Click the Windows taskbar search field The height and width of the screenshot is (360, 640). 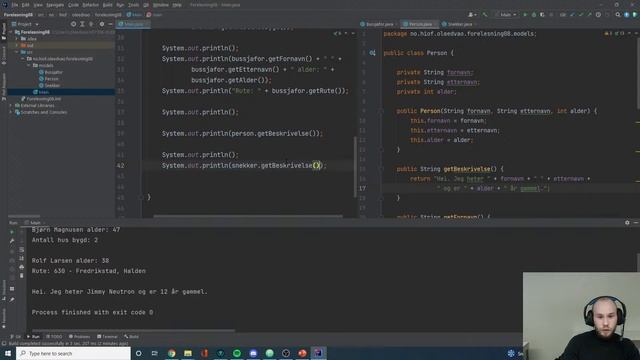point(73,353)
